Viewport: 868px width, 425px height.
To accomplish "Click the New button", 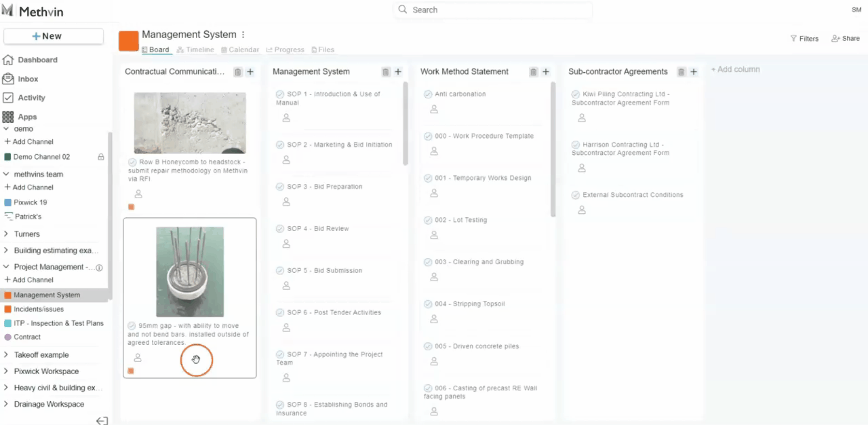I will click(53, 36).
